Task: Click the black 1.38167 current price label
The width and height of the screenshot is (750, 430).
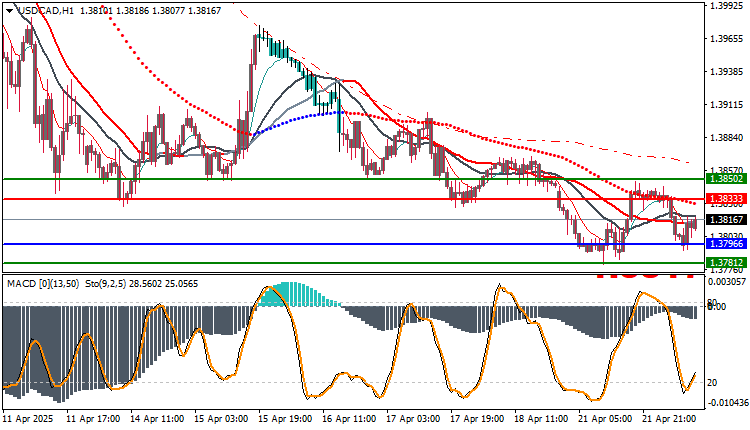Action: [x=727, y=220]
